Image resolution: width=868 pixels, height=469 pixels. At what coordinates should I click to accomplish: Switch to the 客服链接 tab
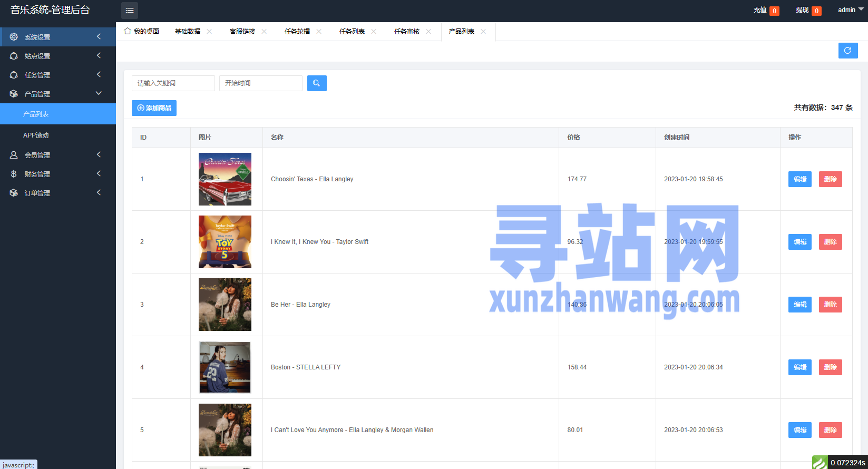coord(242,32)
